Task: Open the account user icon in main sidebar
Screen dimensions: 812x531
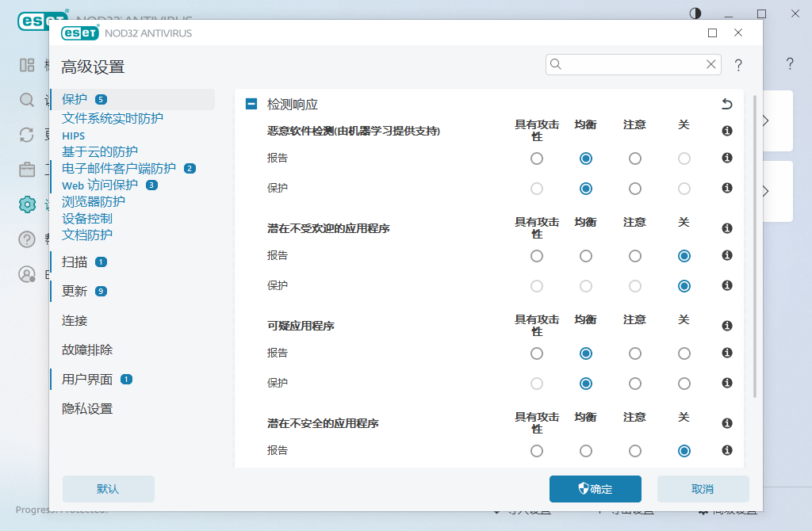Action: tap(27, 274)
